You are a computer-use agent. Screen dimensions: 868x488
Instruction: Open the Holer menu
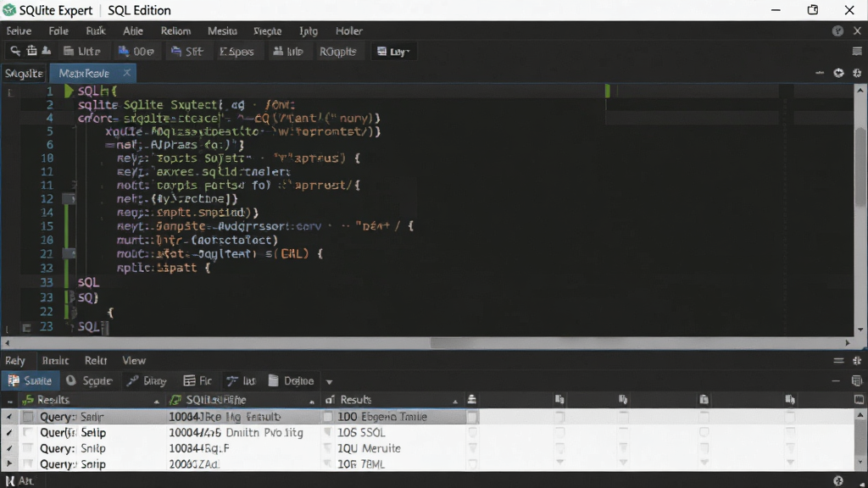pos(349,31)
